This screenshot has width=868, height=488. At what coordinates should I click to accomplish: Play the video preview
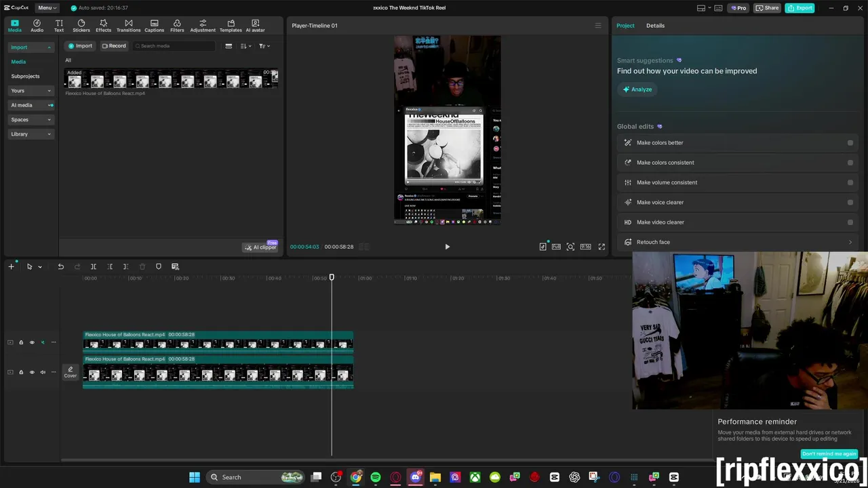tap(447, 247)
